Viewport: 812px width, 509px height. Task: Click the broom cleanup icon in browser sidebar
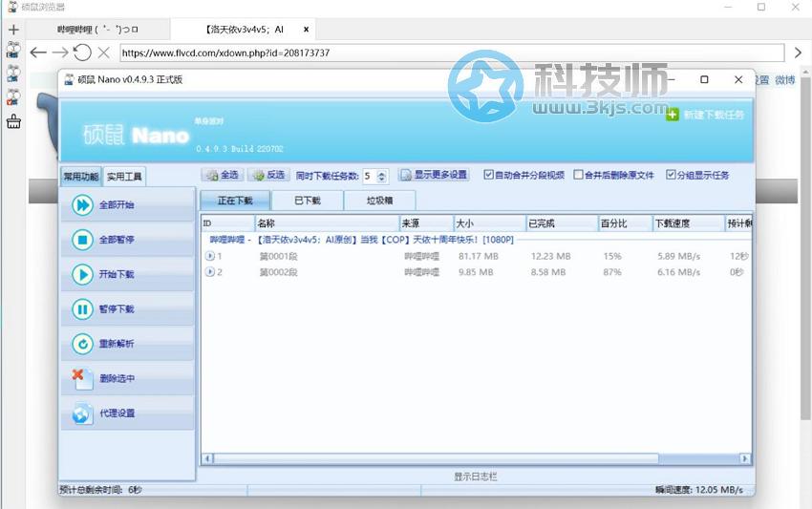(x=13, y=121)
